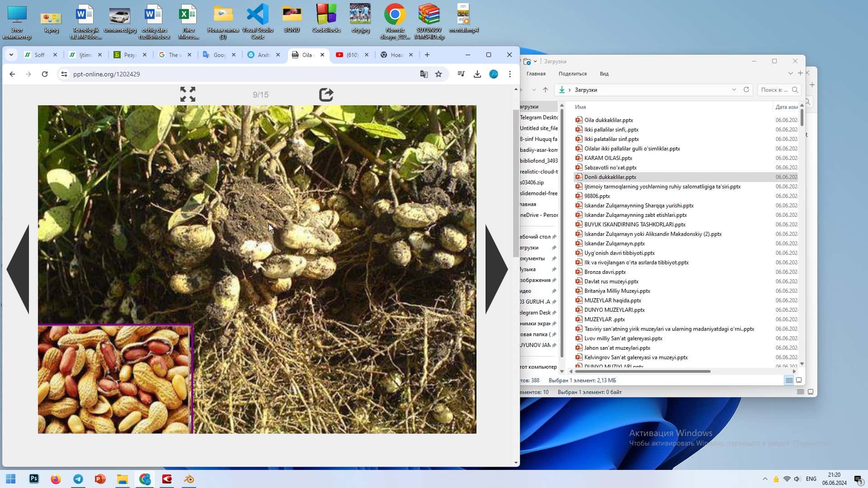This screenshot has width=868, height=488.
Task: Close the active Oila tab
Action: tap(322, 55)
